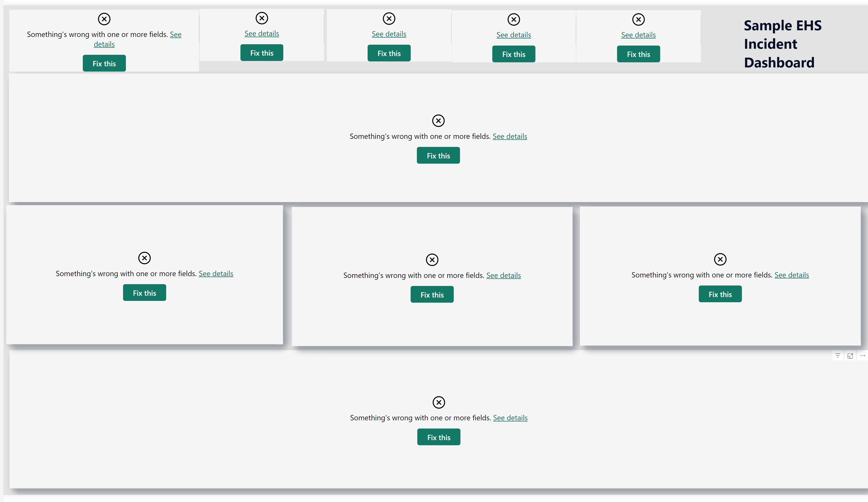
Task: Click the error icon in the middle-row right visual
Action: pyautogui.click(x=720, y=259)
